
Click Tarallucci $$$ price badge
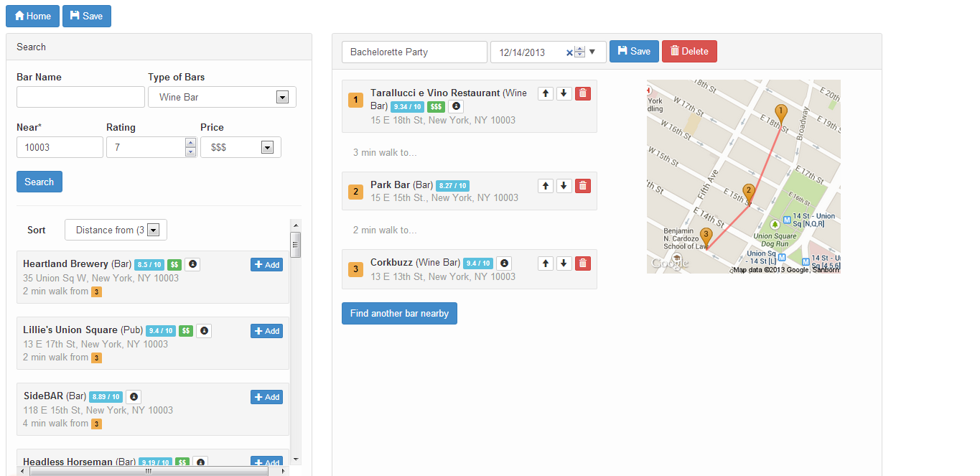tap(436, 107)
